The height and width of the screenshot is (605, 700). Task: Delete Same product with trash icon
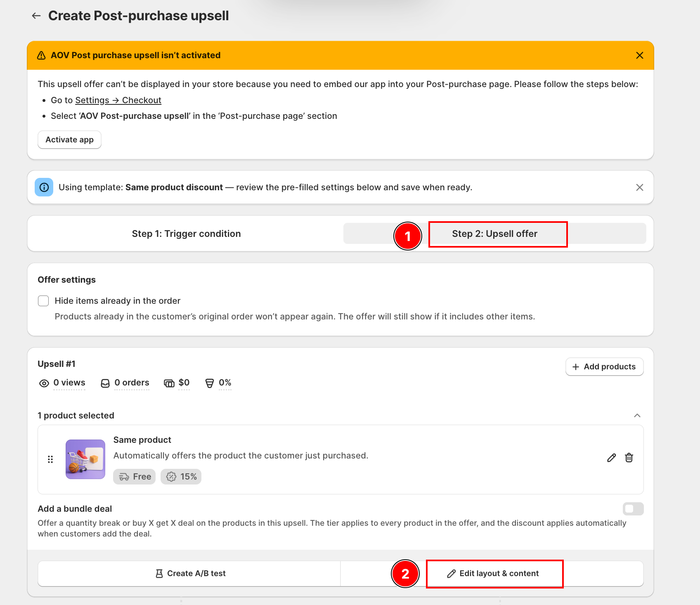coord(629,458)
